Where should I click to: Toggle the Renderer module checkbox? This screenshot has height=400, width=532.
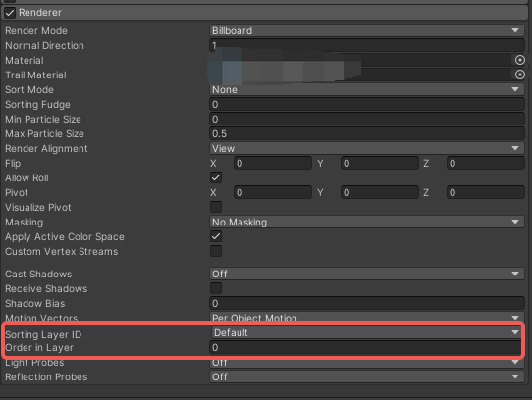10,13
